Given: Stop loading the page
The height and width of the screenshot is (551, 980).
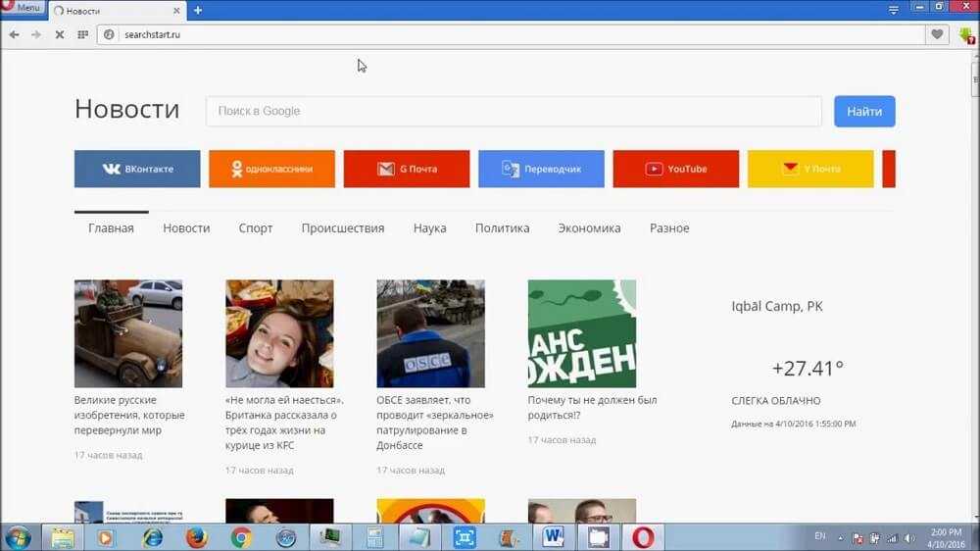Looking at the screenshot, I should coord(59,34).
